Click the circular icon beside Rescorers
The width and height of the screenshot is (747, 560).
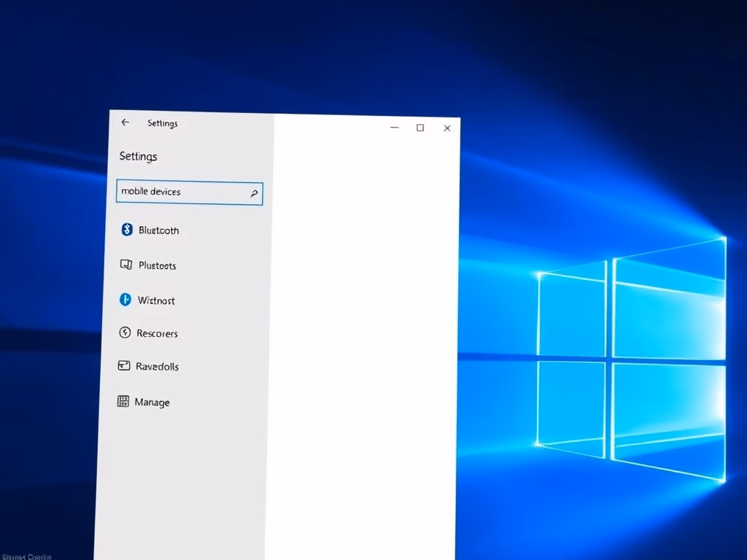pyautogui.click(x=125, y=332)
